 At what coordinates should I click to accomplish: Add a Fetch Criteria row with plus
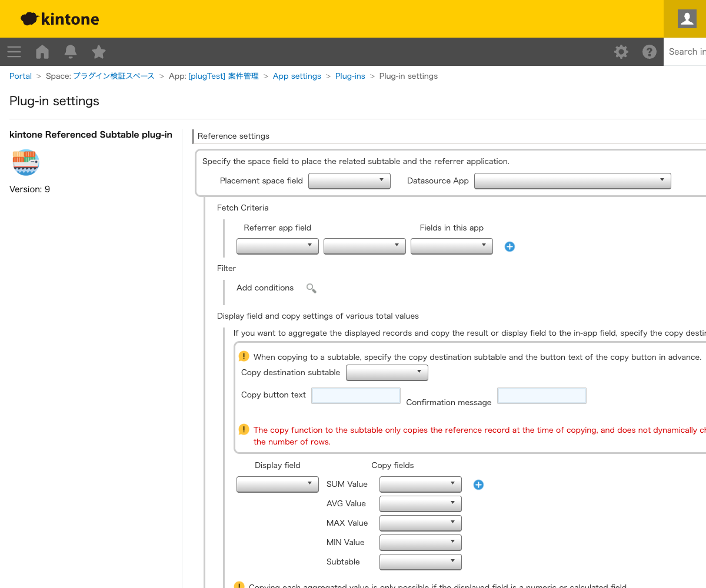point(509,247)
